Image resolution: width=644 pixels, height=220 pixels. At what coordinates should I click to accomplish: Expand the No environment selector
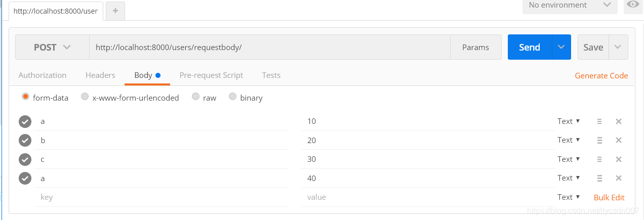tap(570, 5)
